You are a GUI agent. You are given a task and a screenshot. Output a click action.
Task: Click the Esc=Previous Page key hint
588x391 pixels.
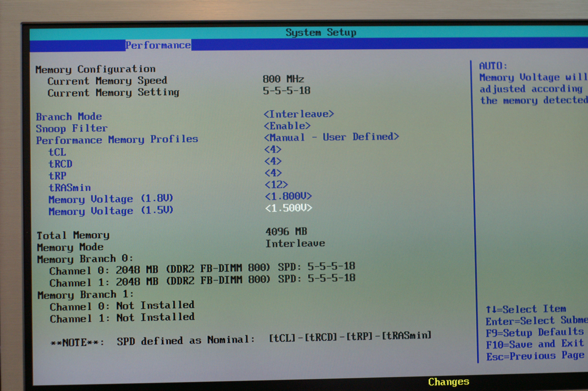(x=535, y=356)
